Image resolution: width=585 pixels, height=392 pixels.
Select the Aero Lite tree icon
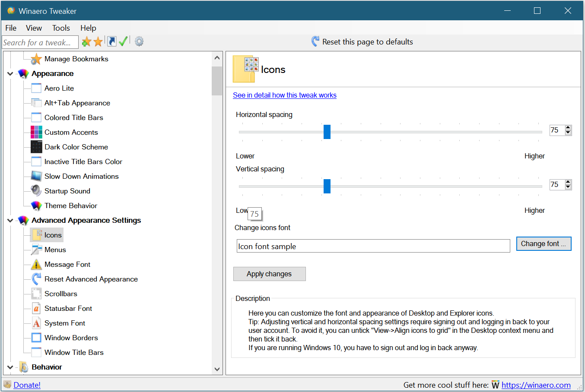pyautogui.click(x=36, y=89)
